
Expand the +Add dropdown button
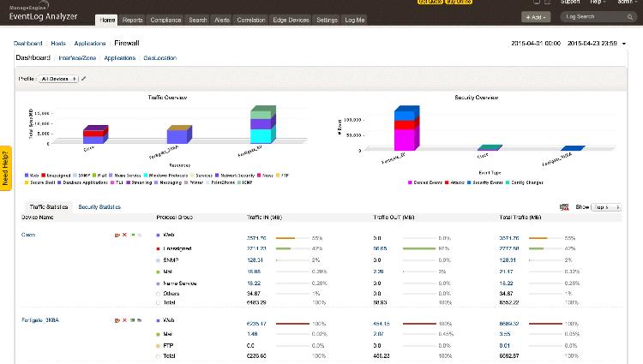(x=535, y=16)
